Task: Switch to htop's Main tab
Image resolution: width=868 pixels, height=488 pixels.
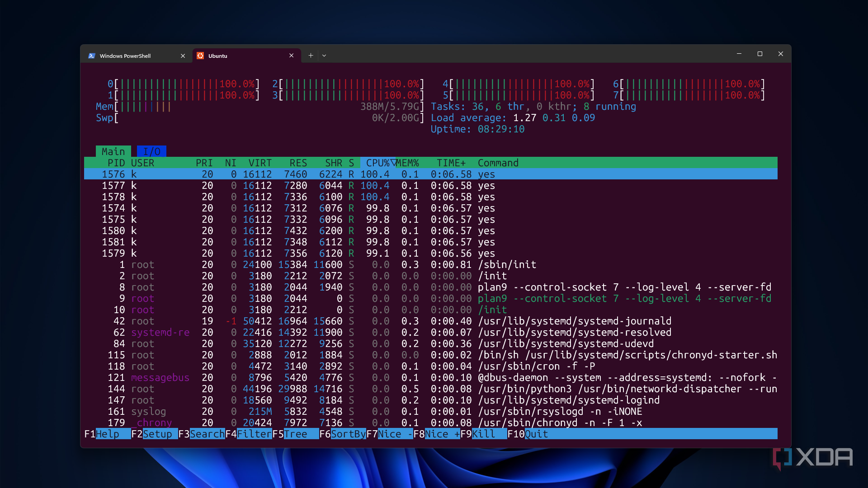Action: (113, 151)
